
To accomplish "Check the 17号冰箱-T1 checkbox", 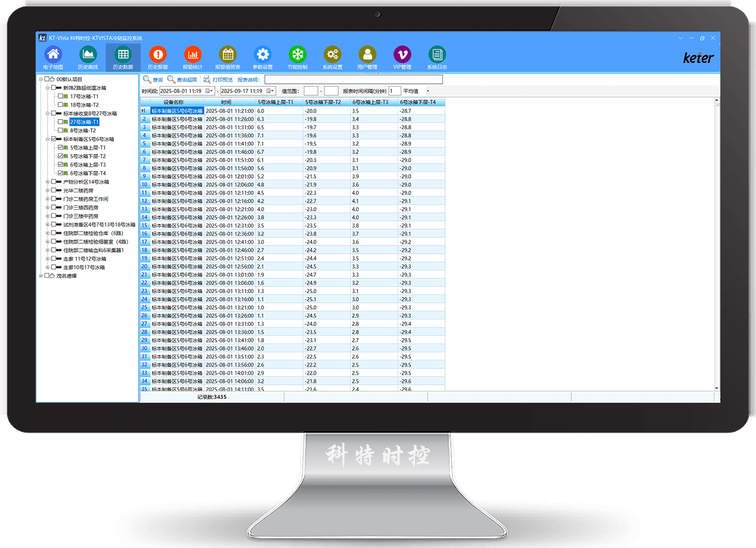I will [60, 96].
